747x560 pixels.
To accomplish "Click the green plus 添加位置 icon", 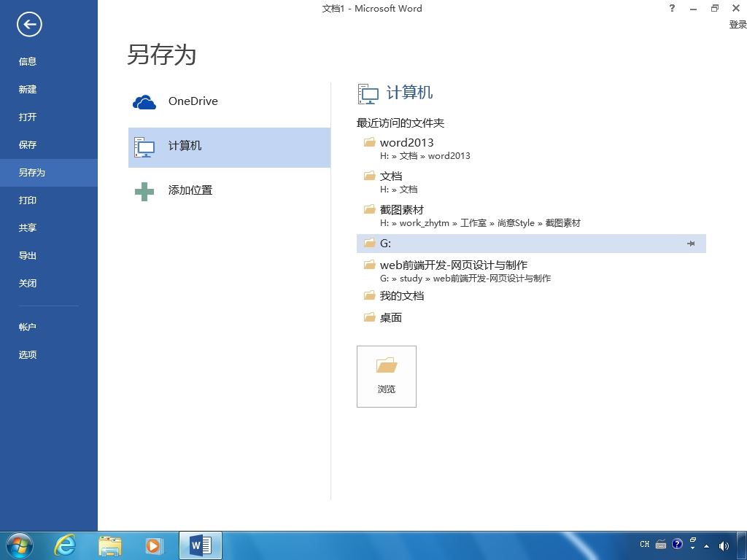I will point(144,192).
